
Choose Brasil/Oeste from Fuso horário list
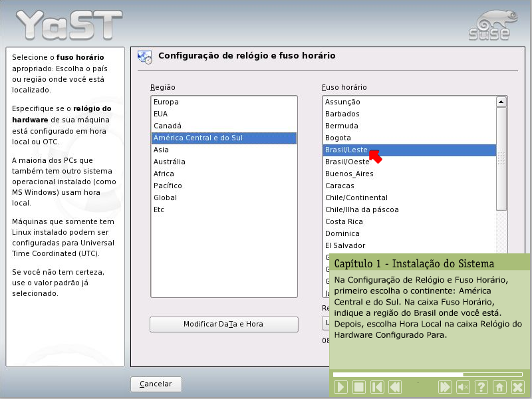(x=347, y=162)
